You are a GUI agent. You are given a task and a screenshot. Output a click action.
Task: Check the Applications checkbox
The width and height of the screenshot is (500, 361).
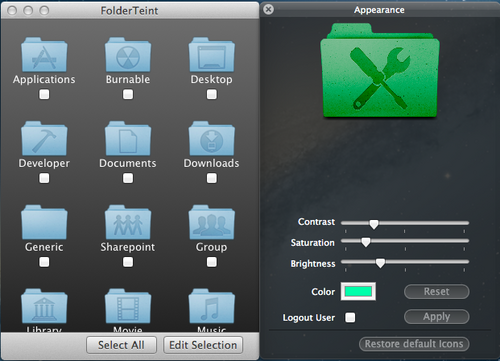(44, 94)
